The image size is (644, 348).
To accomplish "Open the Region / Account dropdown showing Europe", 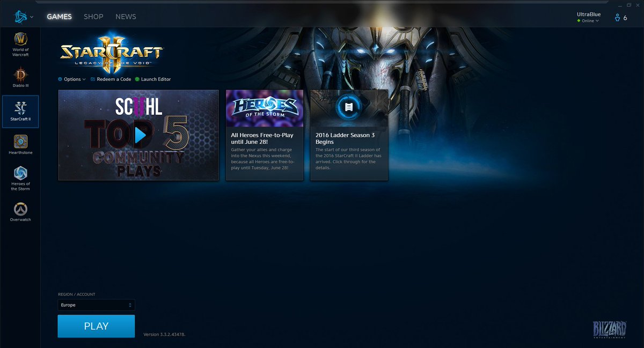I will [97, 305].
